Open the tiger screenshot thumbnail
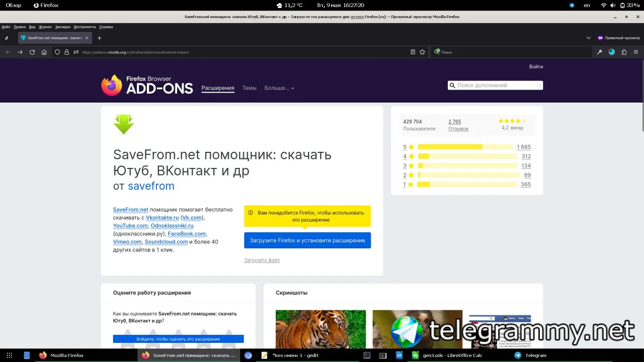This screenshot has height=362, width=644. pos(321,329)
